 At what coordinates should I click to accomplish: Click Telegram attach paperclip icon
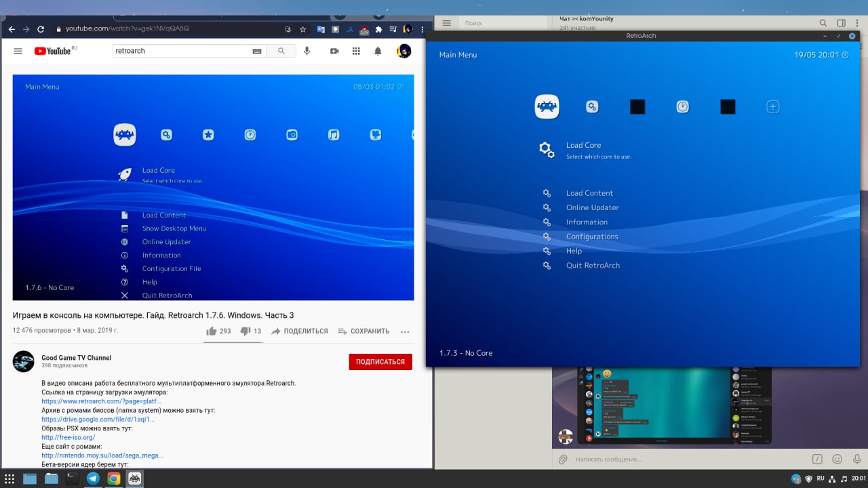(562, 460)
